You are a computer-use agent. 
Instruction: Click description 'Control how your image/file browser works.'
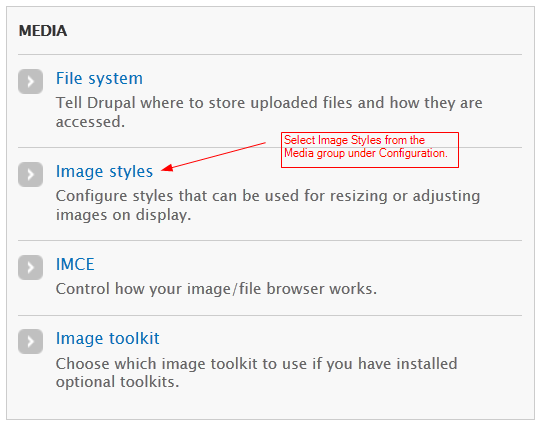point(216,289)
